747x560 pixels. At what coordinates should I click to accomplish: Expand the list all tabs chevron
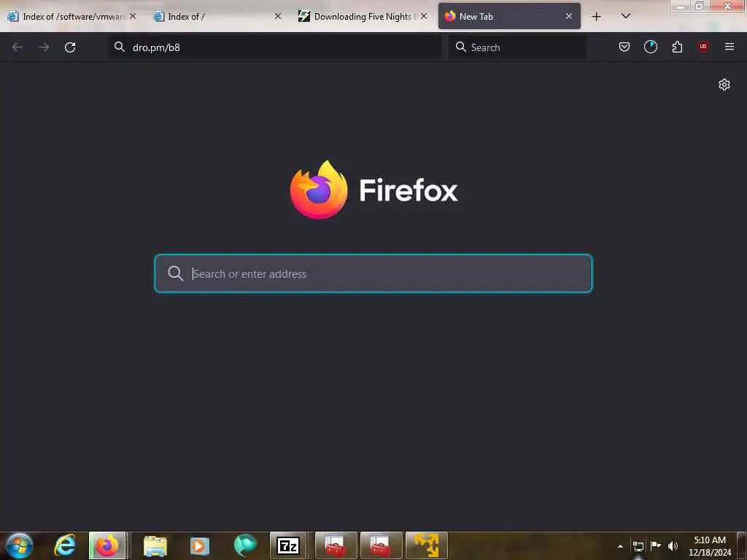tap(626, 16)
